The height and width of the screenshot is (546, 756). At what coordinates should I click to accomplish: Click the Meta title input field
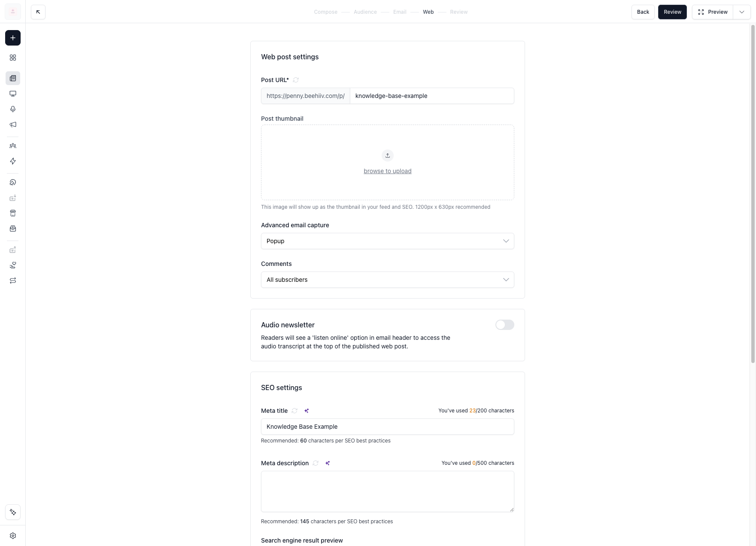tap(388, 427)
